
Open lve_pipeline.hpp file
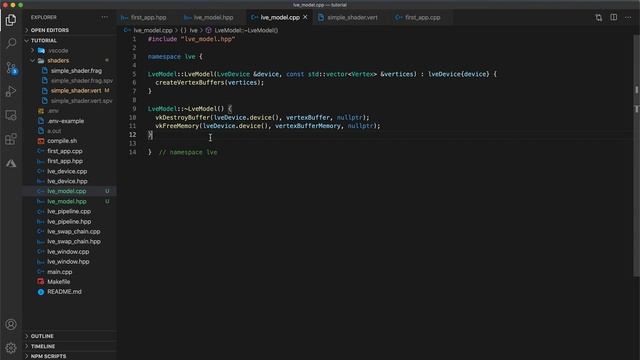(69, 221)
